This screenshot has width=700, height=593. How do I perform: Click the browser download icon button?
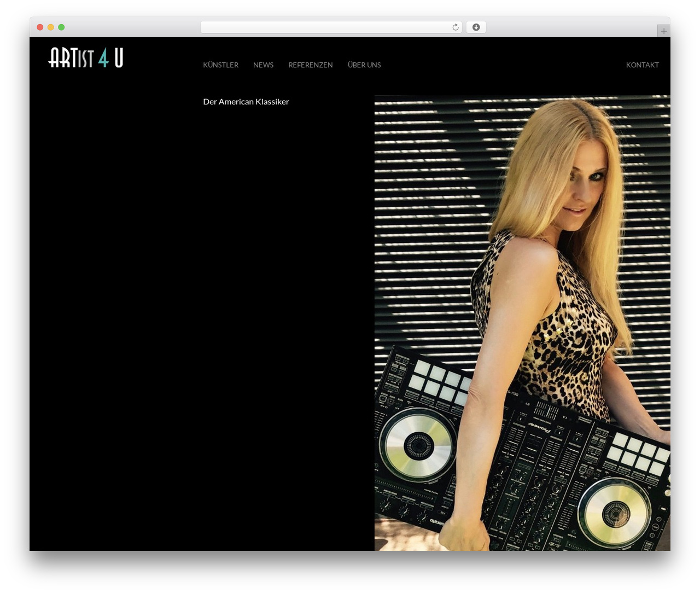(x=476, y=27)
